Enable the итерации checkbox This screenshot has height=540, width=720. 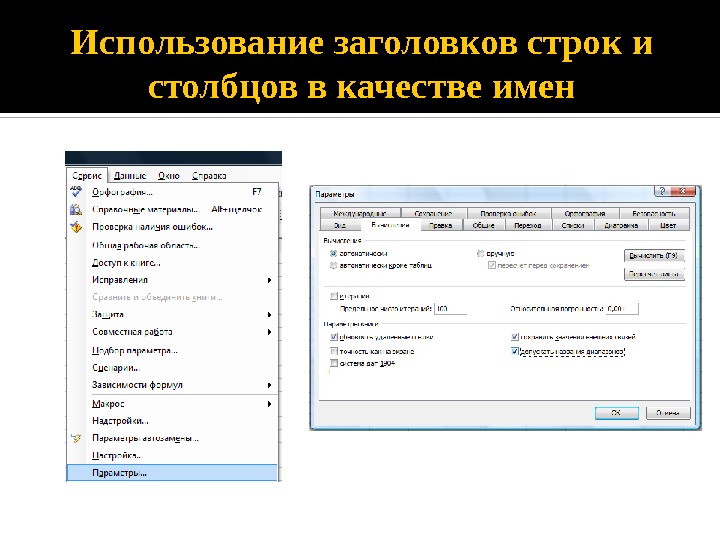(334, 296)
